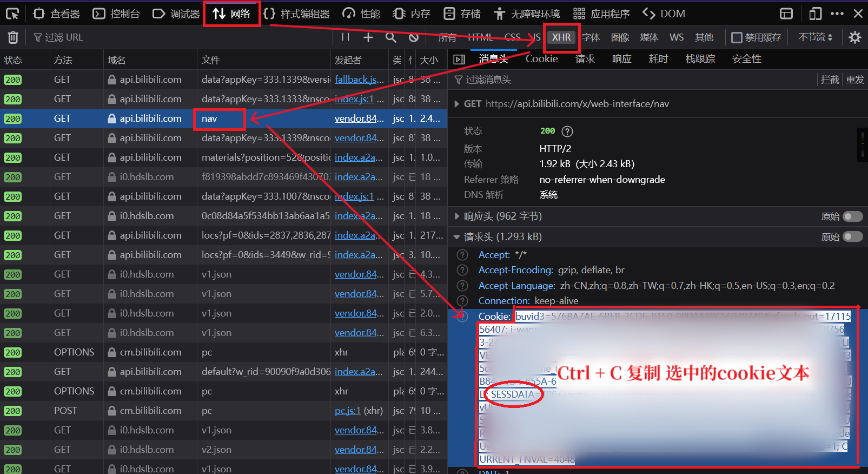Show help for Accept-Encoding header
Viewport: 868px width, 474px height.
coord(462,270)
